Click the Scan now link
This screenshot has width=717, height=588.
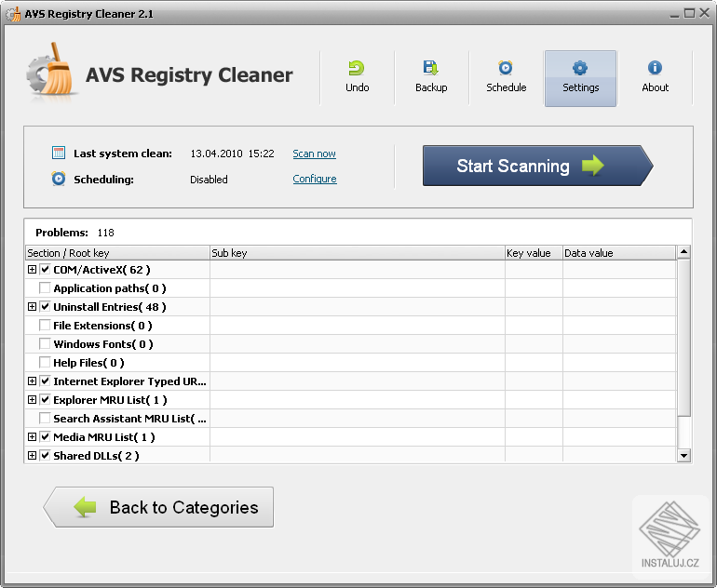click(314, 154)
